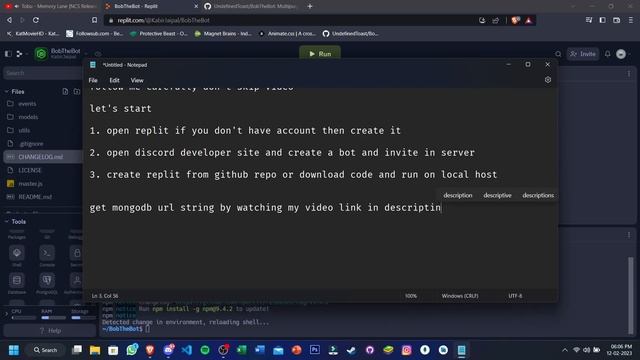Screen dimensions: 640x360
Task: Open a new browser tab
Action: (310, 6)
